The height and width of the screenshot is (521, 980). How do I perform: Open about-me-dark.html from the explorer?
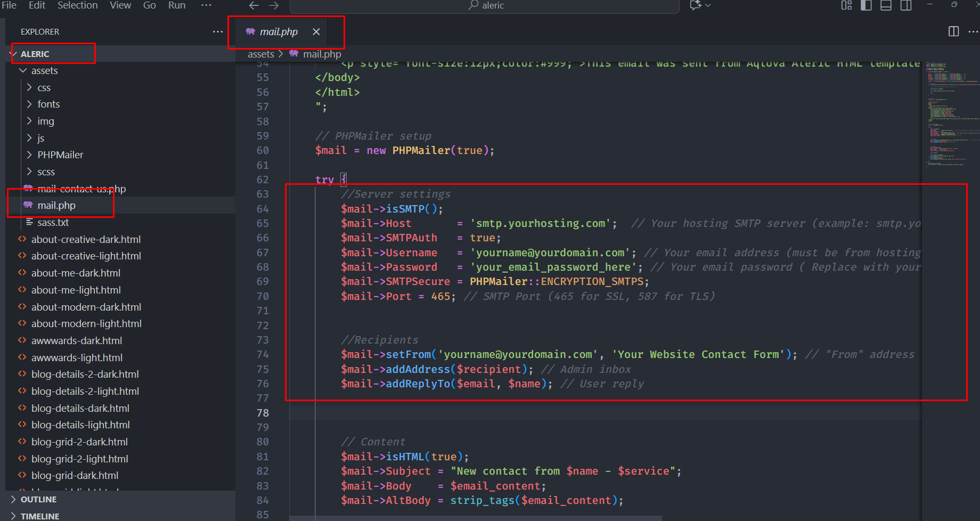click(x=76, y=273)
